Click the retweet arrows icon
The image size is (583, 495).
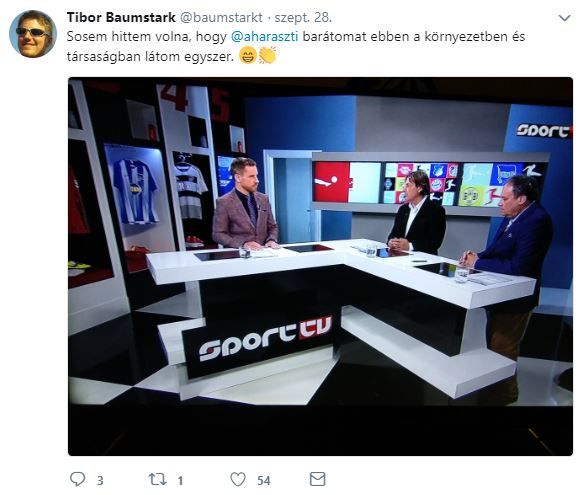click(x=158, y=479)
